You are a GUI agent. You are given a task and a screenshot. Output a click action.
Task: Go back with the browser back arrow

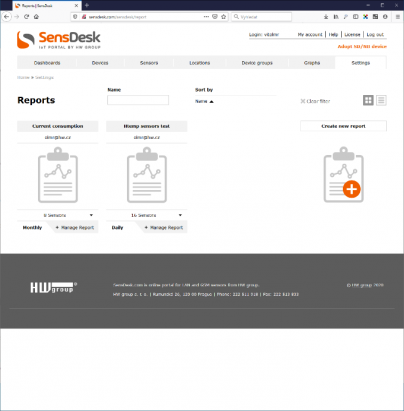click(7, 17)
